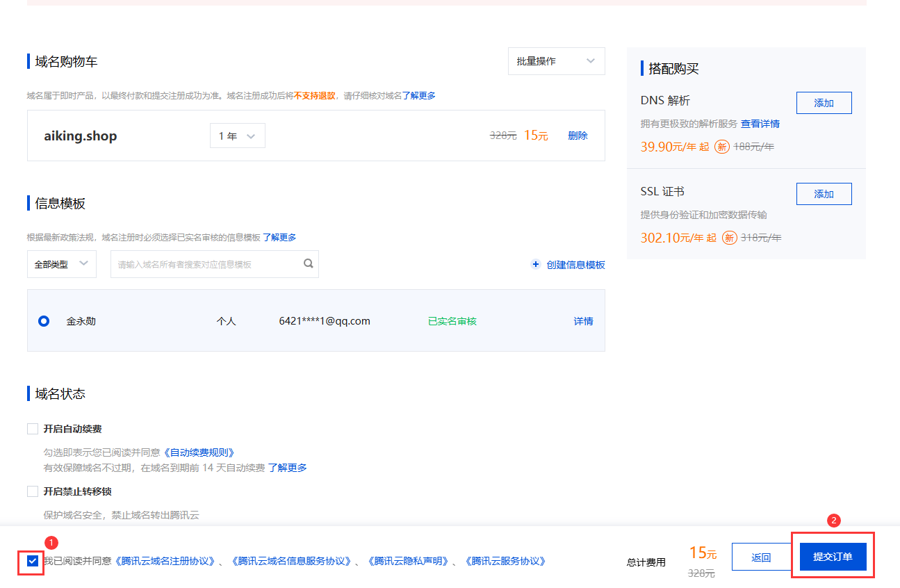Click the struck-through 328元 price in cart row
The image size is (900, 588).
point(503,136)
